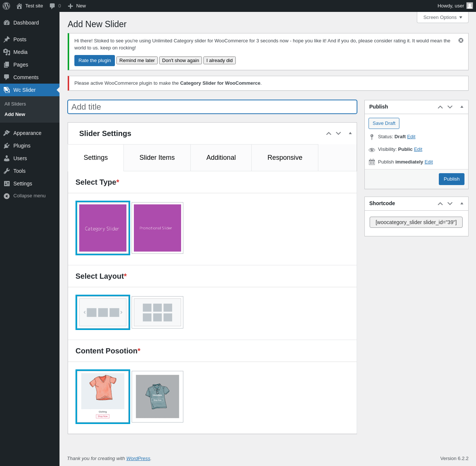Open the Test site home icon
The height and width of the screenshot is (466, 476).
[x=19, y=6]
